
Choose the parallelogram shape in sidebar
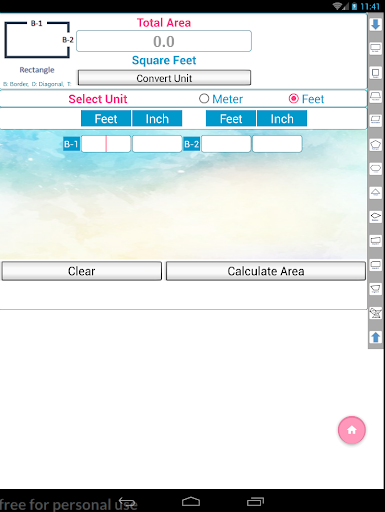click(x=376, y=120)
